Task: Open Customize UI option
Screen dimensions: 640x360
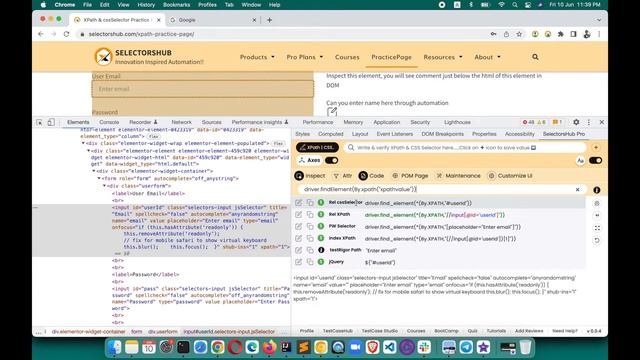Action: coord(510,176)
